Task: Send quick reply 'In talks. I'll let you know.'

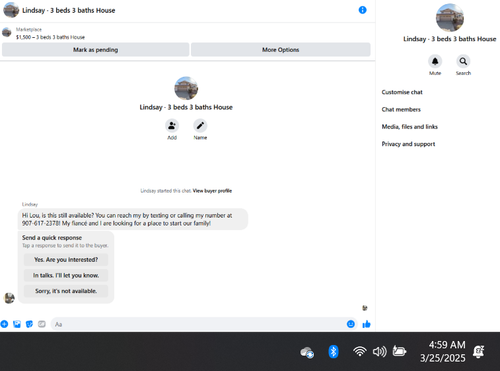Action: pyautogui.click(x=66, y=275)
